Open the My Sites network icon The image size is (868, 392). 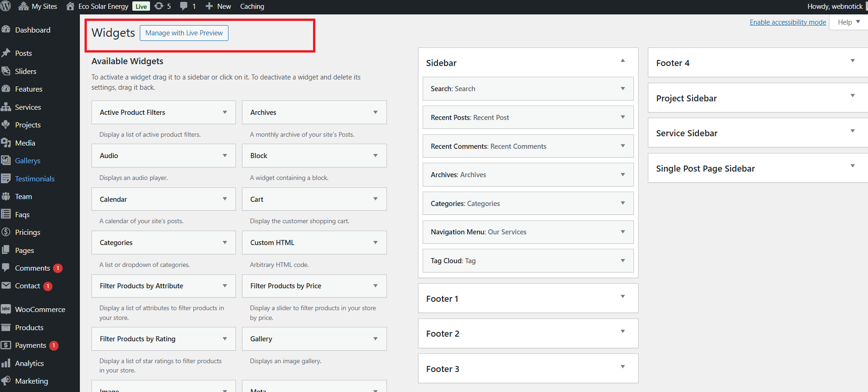(x=23, y=6)
